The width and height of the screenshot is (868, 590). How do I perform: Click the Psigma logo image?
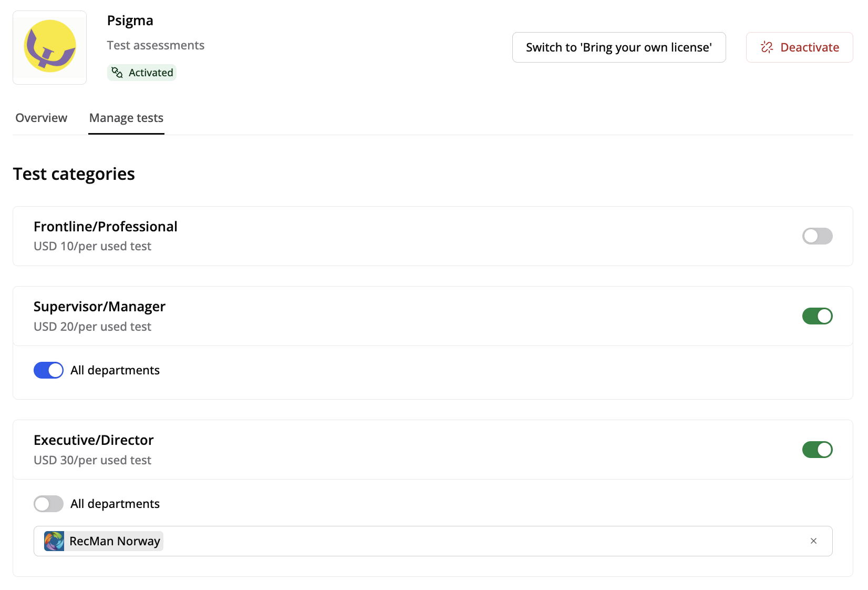tap(50, 47)
